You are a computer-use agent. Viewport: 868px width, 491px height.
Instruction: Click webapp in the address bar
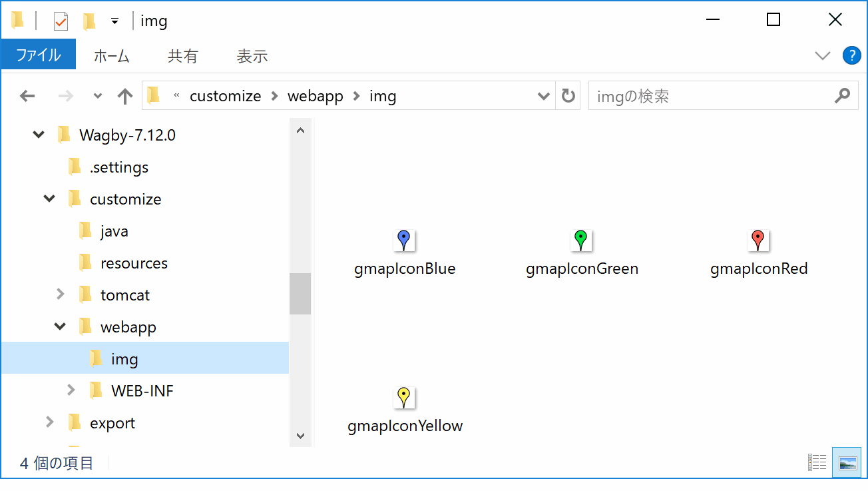click(x=315, y=96)
